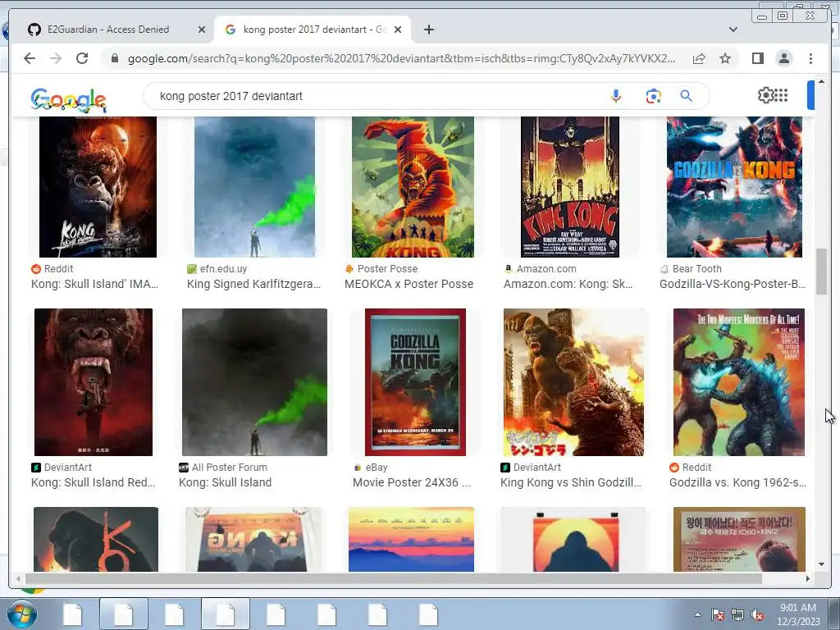840x630 pixels.
Task: Open the 'Kong: Skull Island' IMA... Reddit title
Action: [95, 284]
